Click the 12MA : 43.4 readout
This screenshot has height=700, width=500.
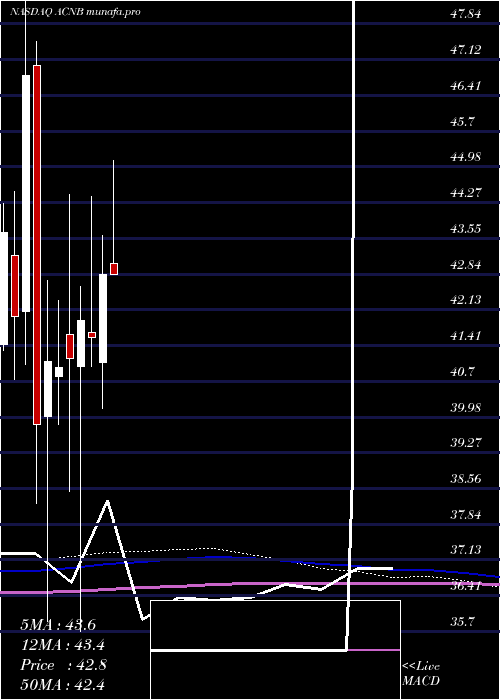(x=63, y=645)
